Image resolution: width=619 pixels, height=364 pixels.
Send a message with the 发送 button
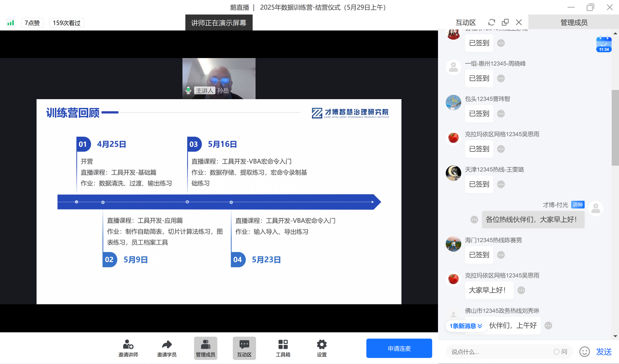pyautogui.click(x=604, y=351)
